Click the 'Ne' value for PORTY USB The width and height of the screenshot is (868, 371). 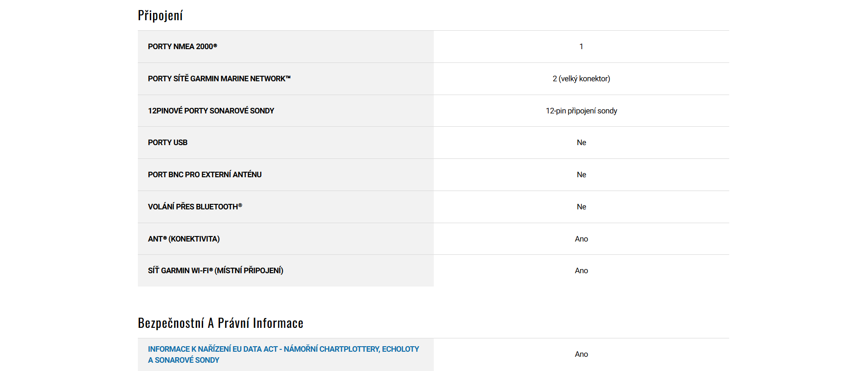[x=581, y=142]
